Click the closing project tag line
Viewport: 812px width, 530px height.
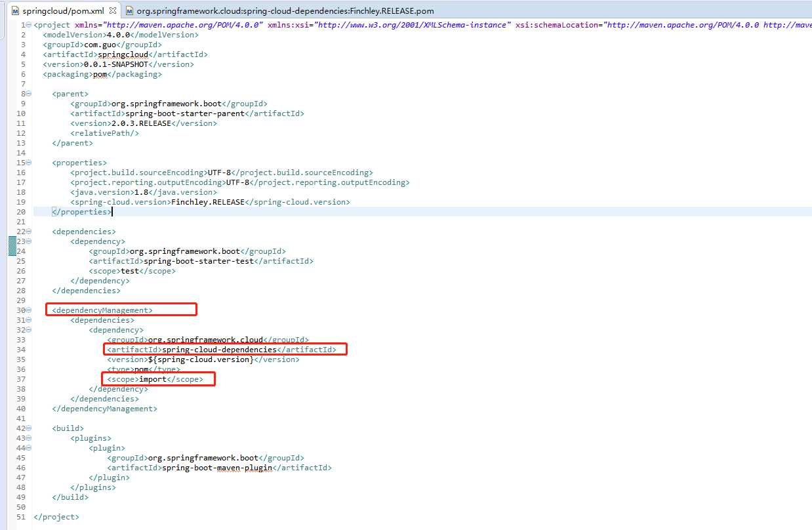[x=56, y=517]
